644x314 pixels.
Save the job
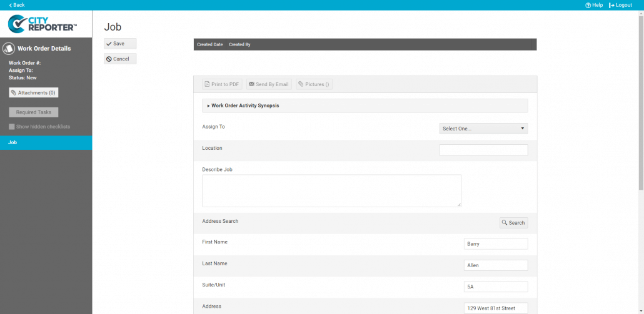tap(120, 44)
